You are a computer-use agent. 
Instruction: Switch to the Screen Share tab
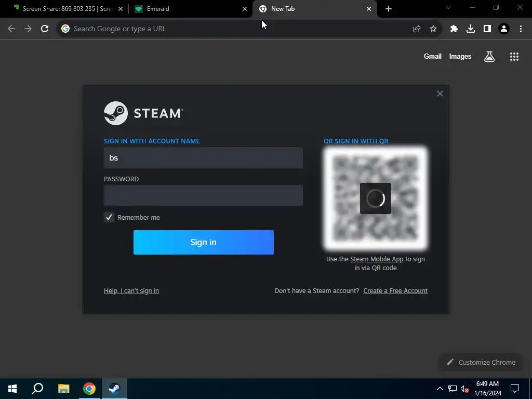[x=67, y=9]
